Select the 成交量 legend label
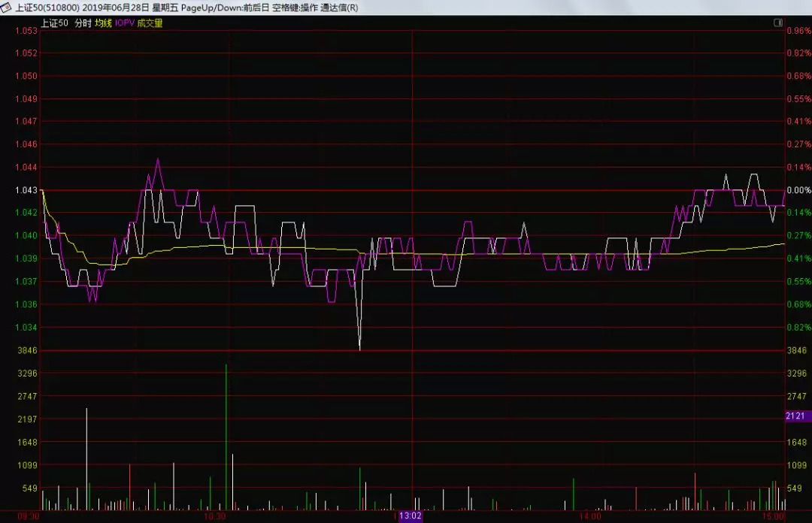812x523 pixels. click(150, 23)
